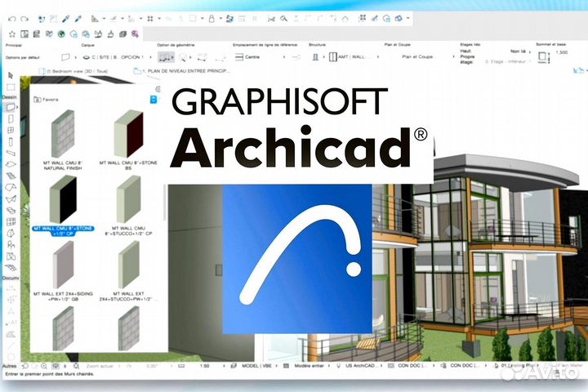
Task: Select the Mesh tool in toolbox
Action: click(x=11, y=268)
